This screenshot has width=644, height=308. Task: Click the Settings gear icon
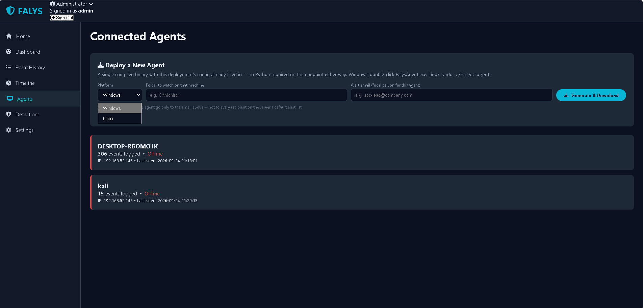point(9,130)
